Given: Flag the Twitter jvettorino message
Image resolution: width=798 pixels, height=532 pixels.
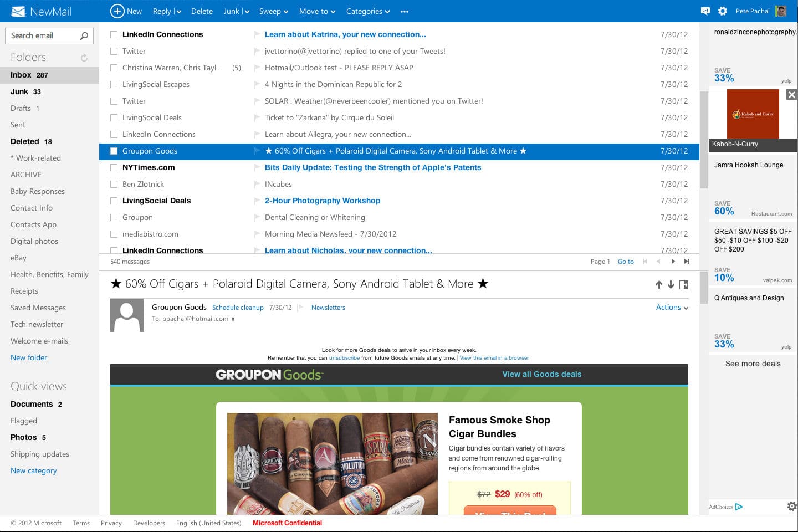Looking at the screenshot, I should pyautogui.click(x=257, y=51).
